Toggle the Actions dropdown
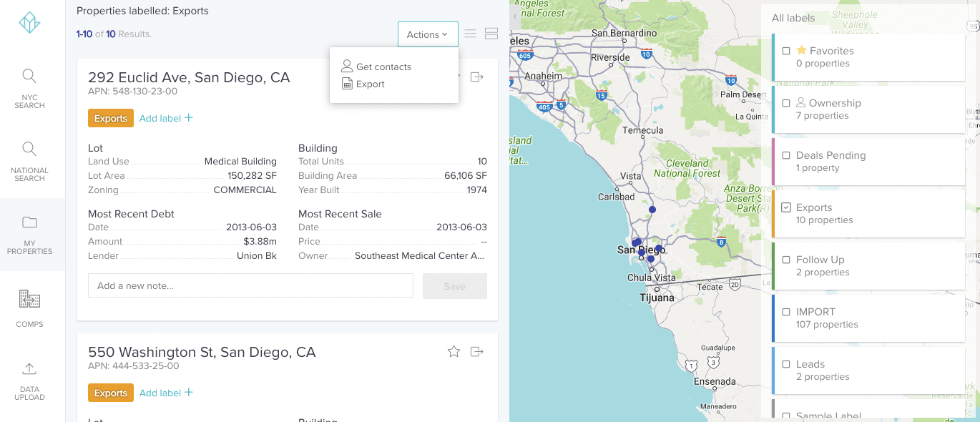Image resolution: width=980 pixels, height=422 pixels. tap(428, 34)
